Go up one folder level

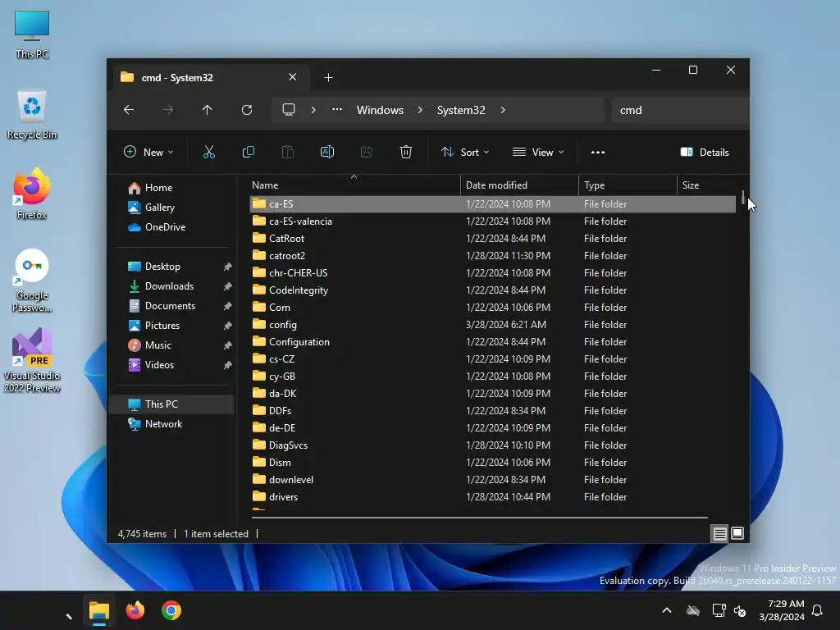(x=208, y=110)
